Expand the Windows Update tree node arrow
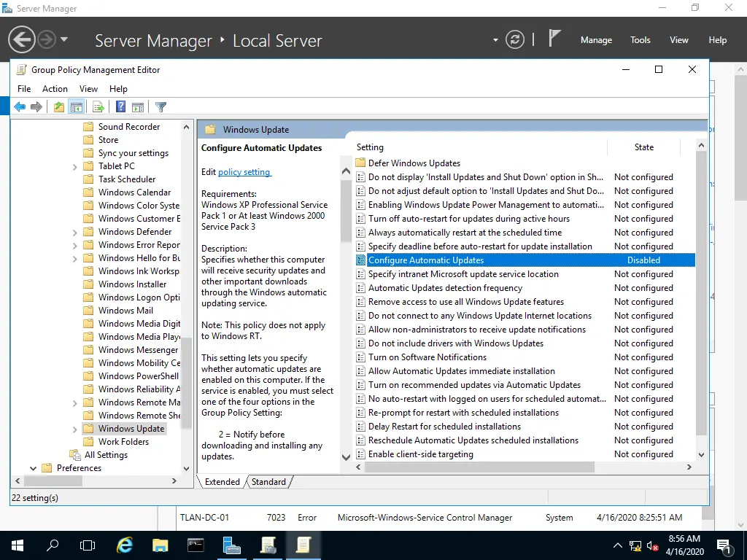The height and width of the screenshot is (560, 747). (75, 429)
